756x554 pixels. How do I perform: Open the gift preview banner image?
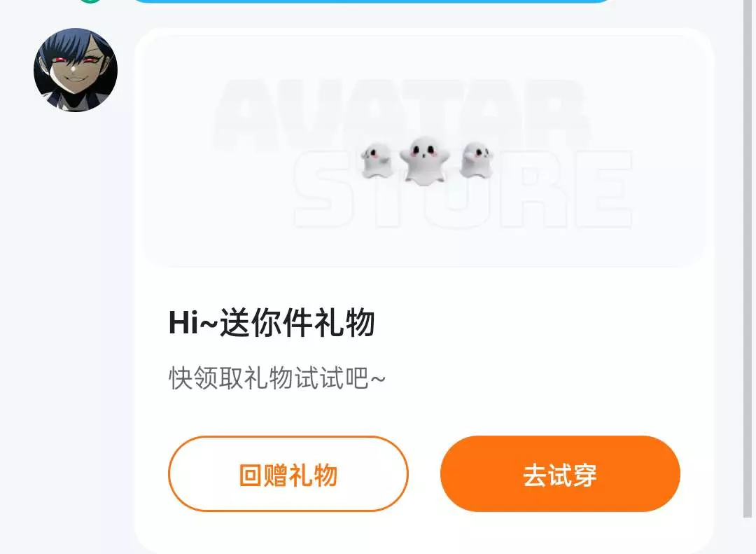423,151
